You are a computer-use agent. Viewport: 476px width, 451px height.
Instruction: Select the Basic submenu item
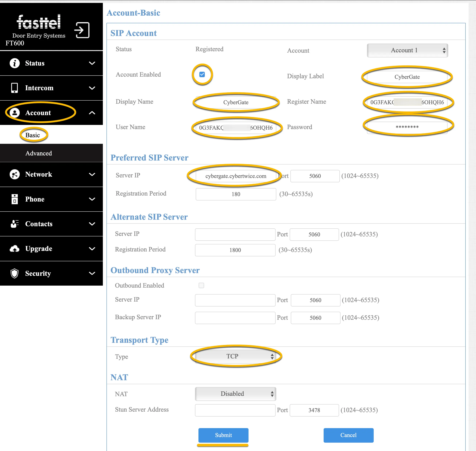tap(33, 135)
